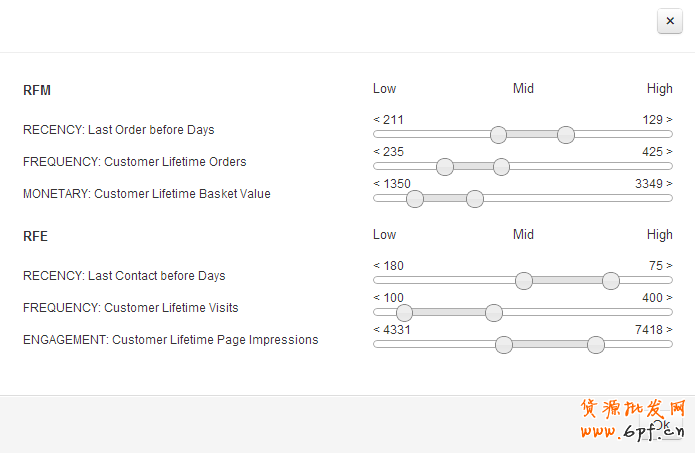This screenshot has height=453, width=695.
Task: Grab left handle of Lifetime Basket Value slider
Action: pyautogui.click(x=415, y=199)
